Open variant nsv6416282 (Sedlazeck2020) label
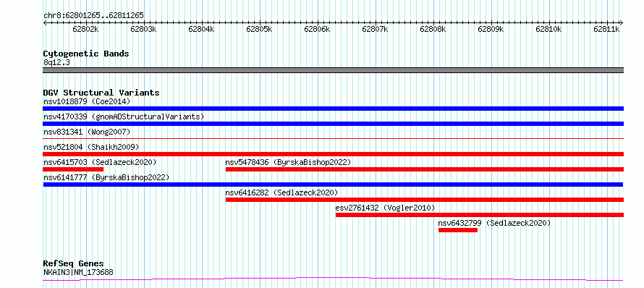The width and height of the screenshot is (644, 288). [281, 192]
